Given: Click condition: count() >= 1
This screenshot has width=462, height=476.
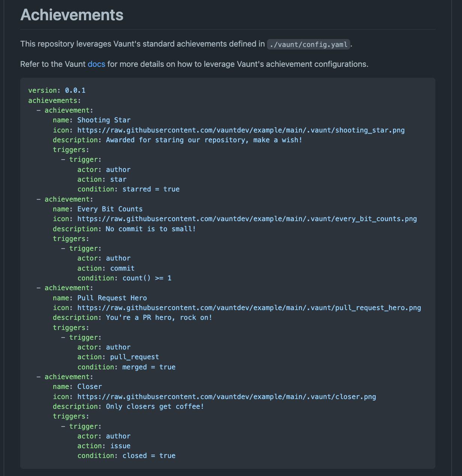Looking at the screenshot, I should coord(124,278).
